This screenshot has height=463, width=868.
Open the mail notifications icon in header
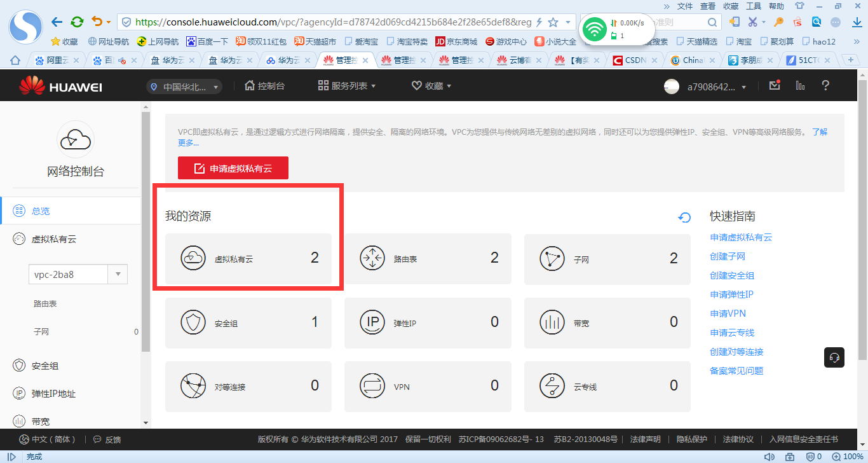click(x=774, y=85)
